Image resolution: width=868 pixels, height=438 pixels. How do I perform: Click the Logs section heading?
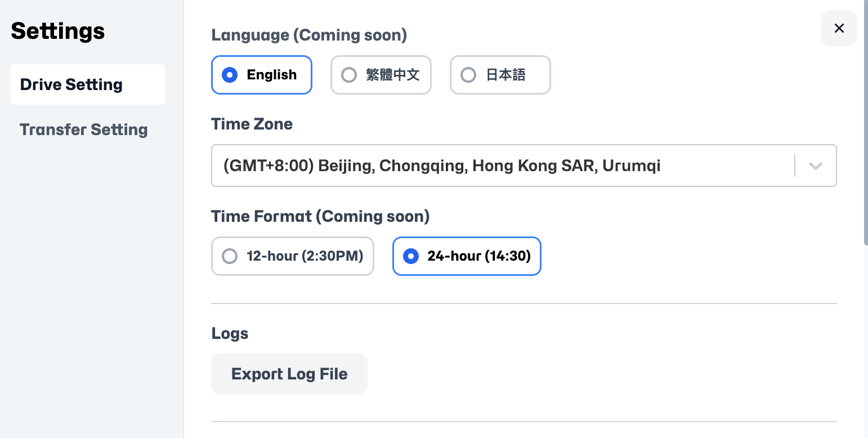230,333
